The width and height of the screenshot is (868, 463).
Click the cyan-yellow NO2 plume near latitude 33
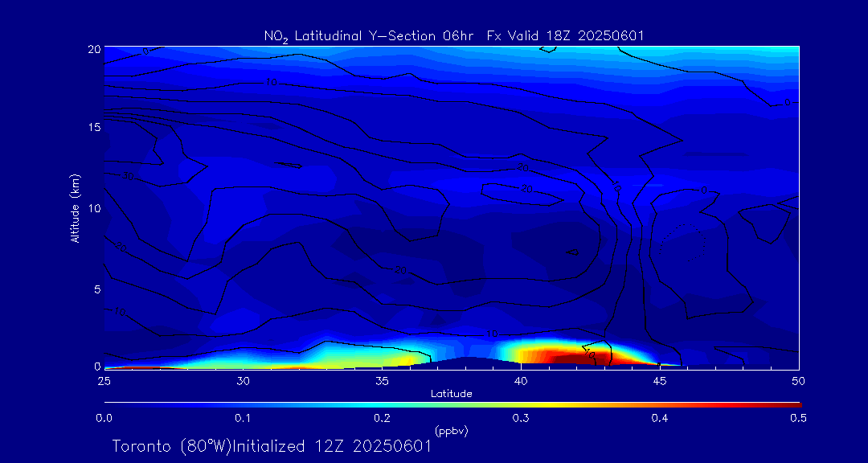coord(354,354)
